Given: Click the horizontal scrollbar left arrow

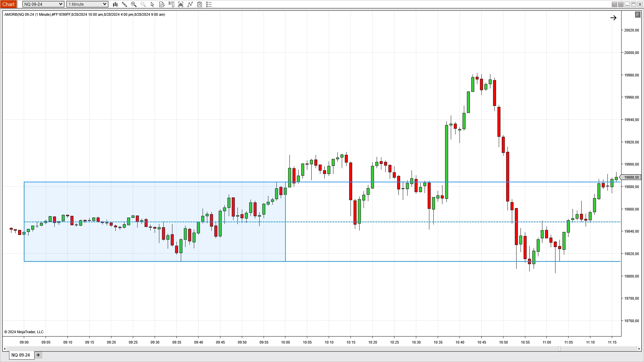Looking at the screenshot, I should 5,349.
